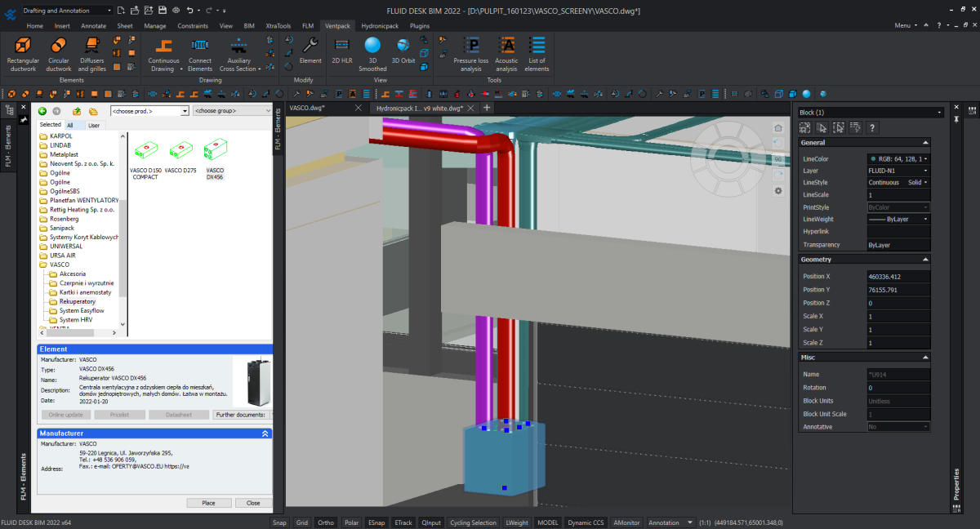This screenshot has height=529, width=980.
Task: Toggle ESnap in status bar
Action: [376, 522]
